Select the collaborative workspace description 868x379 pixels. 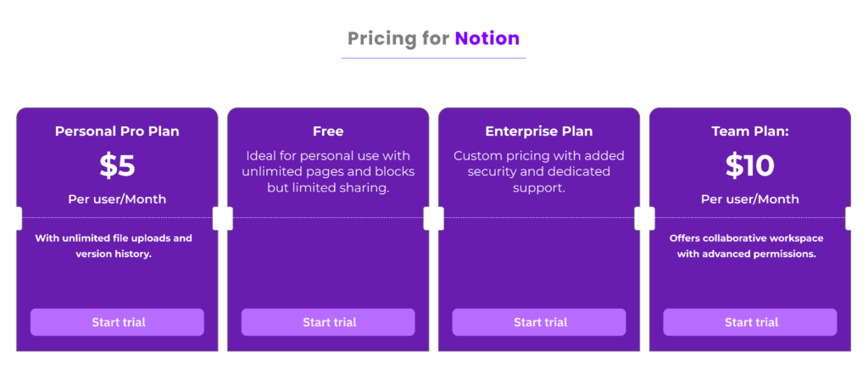point(747,246)
